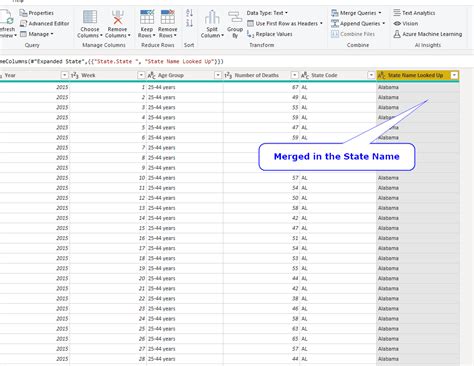The image size is (474, 366).
Task: Open the Manage query dropdown
Action: click(x=37, y=34)
